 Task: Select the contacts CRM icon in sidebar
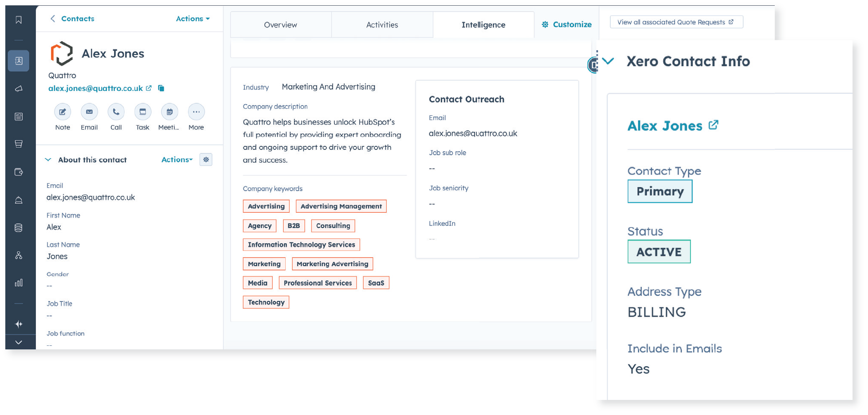(x=19, y=61)
